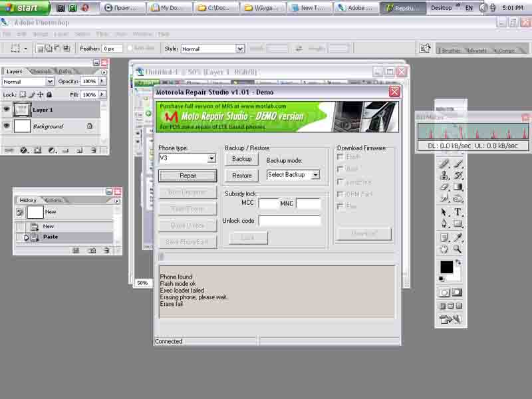Select the Type tool
The width and height of the screenshot is (532, 399).
458,212
